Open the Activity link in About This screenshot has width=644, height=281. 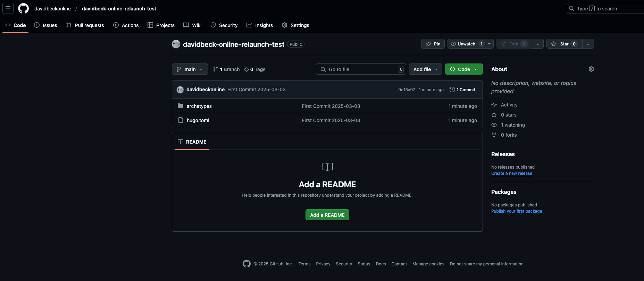(x=509, y=105)
